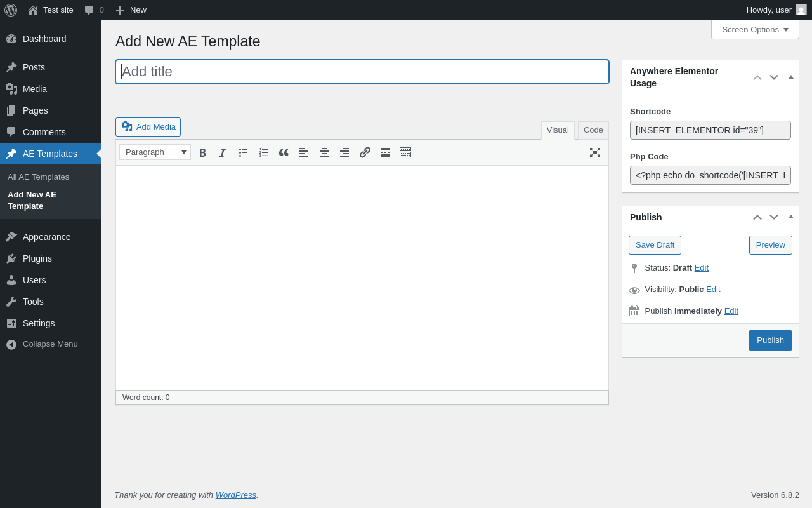Select the Php Code text field
This screenshot has width=812, height=508.
pyautogui.click(x=710, y=175)
